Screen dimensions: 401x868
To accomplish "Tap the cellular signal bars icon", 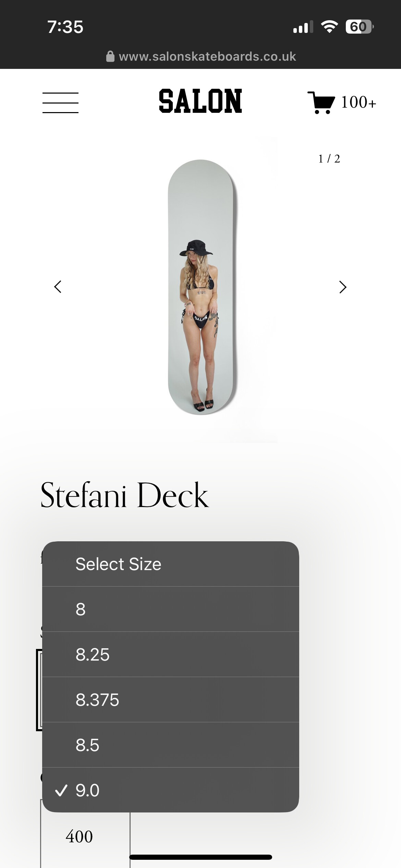I will [x=303, y=27].
